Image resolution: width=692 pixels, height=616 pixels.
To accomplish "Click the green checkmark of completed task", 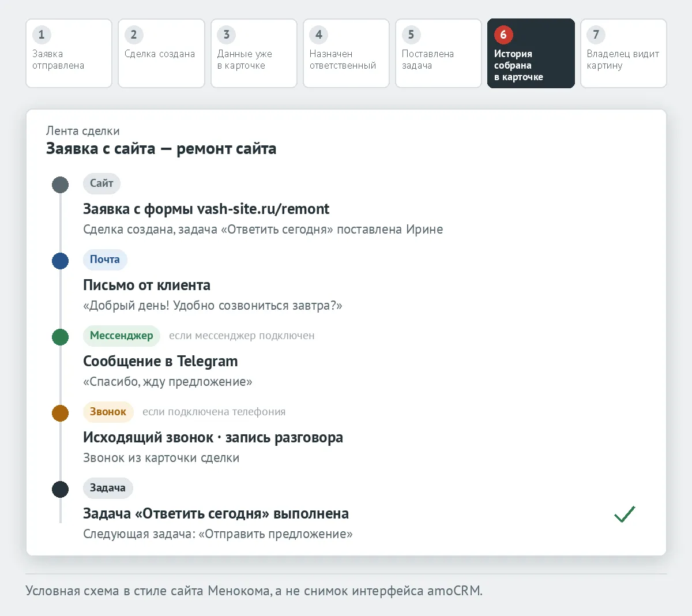I will tap(625, 514).
